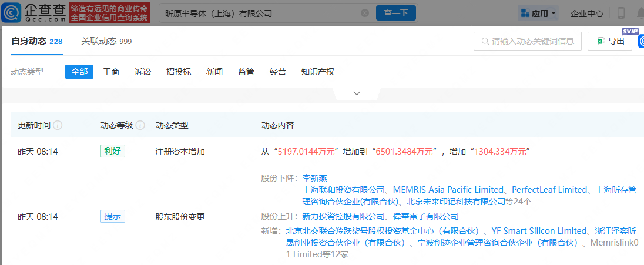Viewport: 644px width, 265px height.
Task: Click the 6501.3484万元 value
Action: 405,152
